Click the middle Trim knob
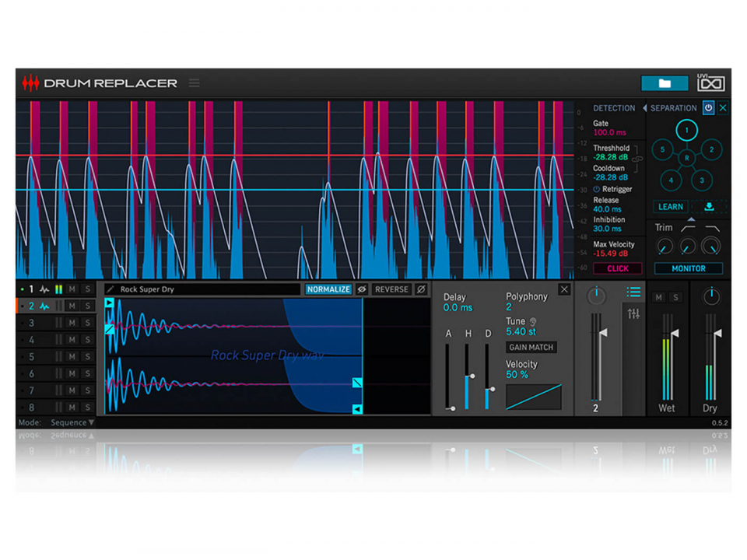The height and width of the screenshot is (560, 747). [687, 247]
